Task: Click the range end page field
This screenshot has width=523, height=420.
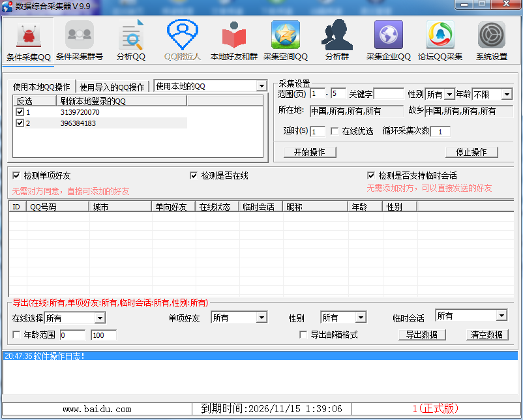Action: tap(338, 94)
